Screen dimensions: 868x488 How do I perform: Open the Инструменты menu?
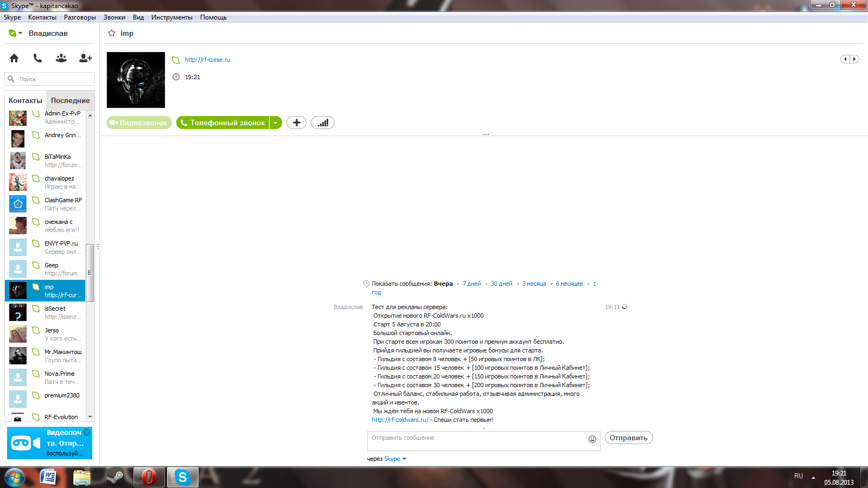click(172, 17)
